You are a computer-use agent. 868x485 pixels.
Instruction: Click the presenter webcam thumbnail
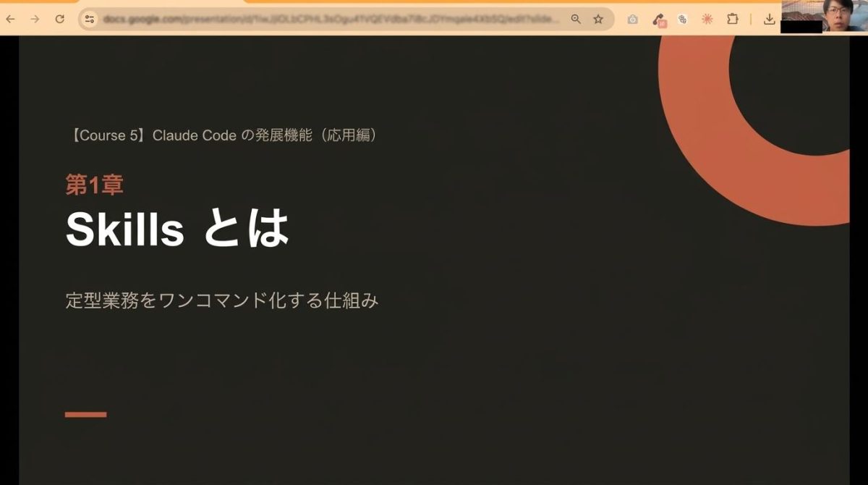pyautogui.click(x=825, y=17)
